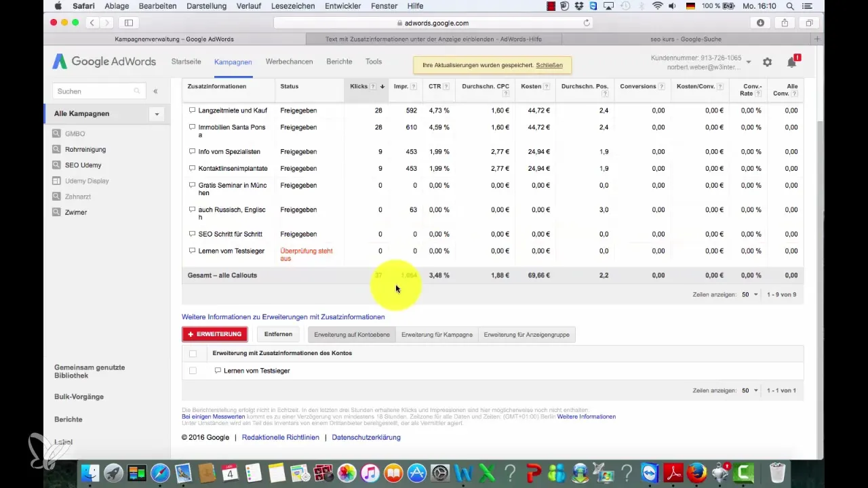Screen dimensions: 868x488
Task: Collapse the sidebar with the double-arrow icon
Action: [155, 91]
